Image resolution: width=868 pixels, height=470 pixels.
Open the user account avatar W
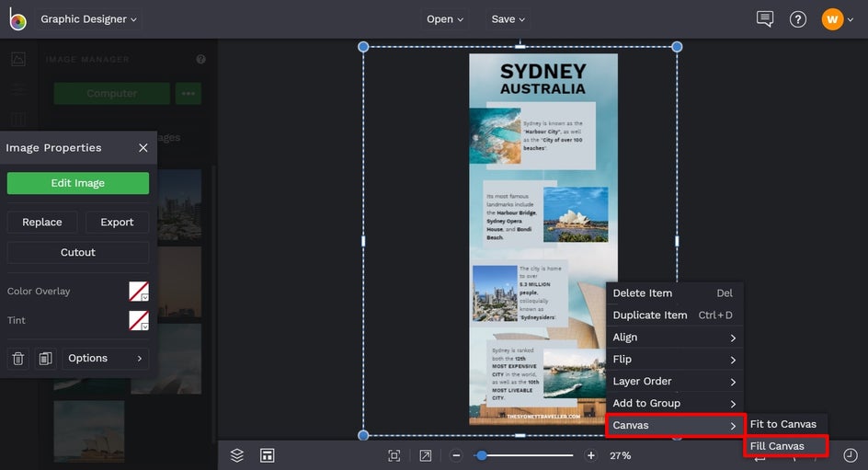[832, 19]
